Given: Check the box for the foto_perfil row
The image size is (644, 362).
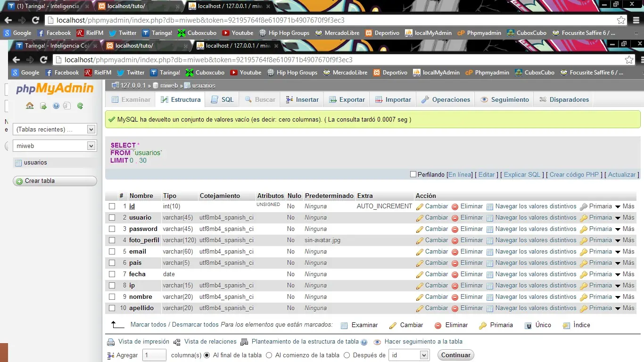Looking at the screenshot, I should (112, 240).
